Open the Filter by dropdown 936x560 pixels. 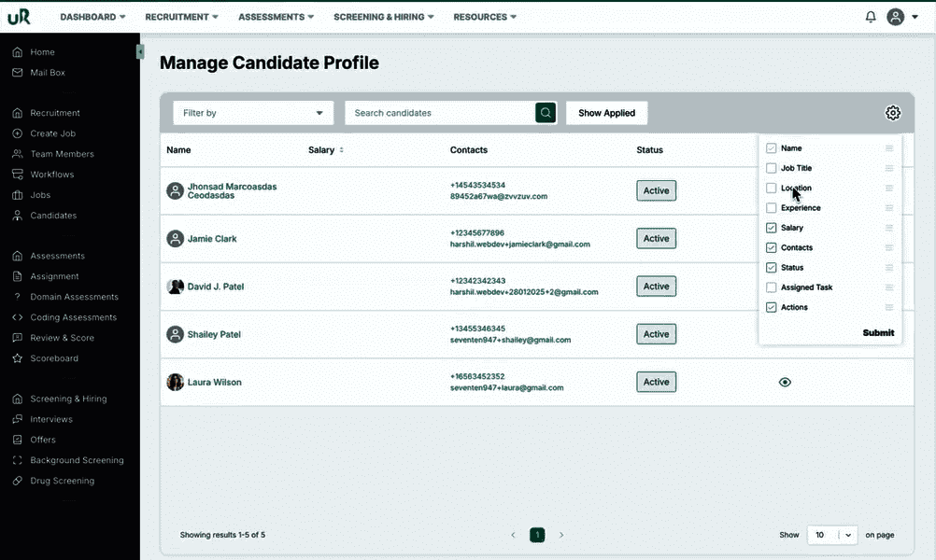253,113
